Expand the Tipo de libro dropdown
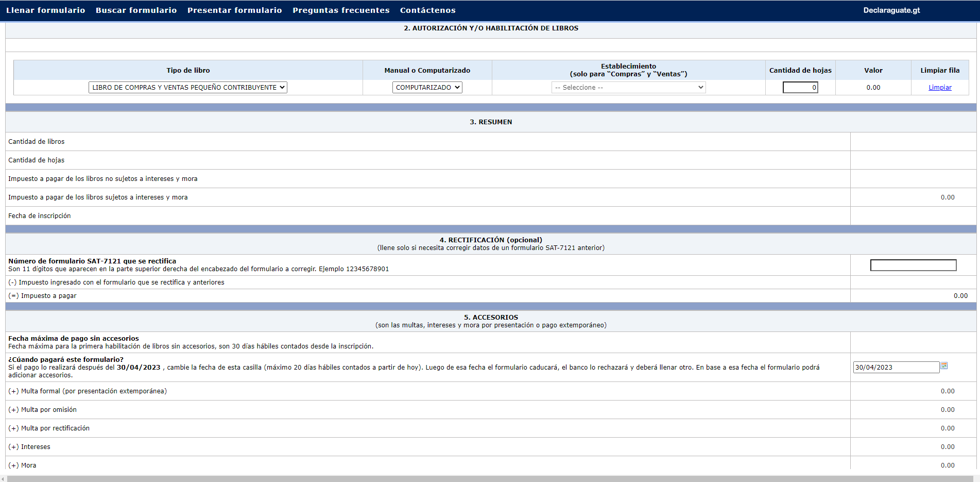The image size is (980, 482). pos(187,88)
